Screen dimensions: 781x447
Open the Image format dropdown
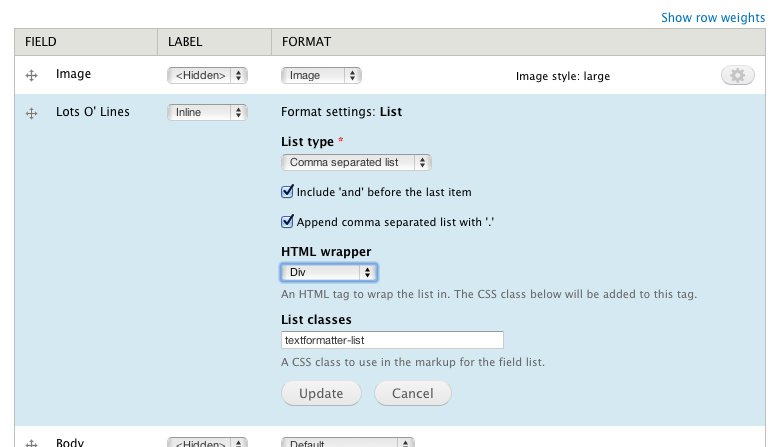tap(321, 75)
